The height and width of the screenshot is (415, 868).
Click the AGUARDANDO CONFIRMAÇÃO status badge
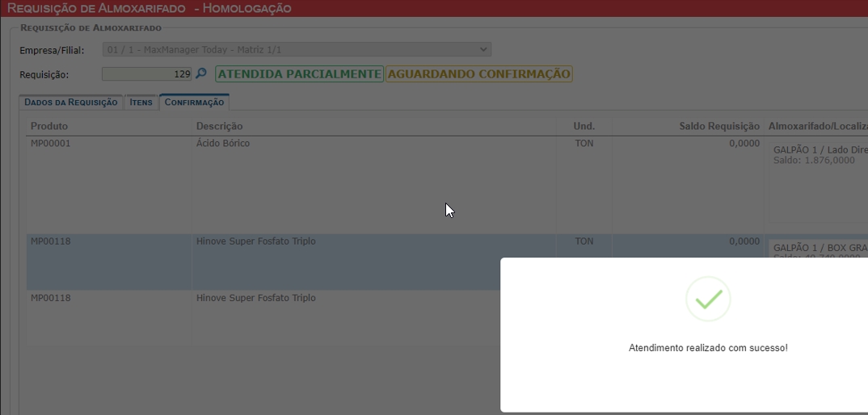(x=478, y=74)
